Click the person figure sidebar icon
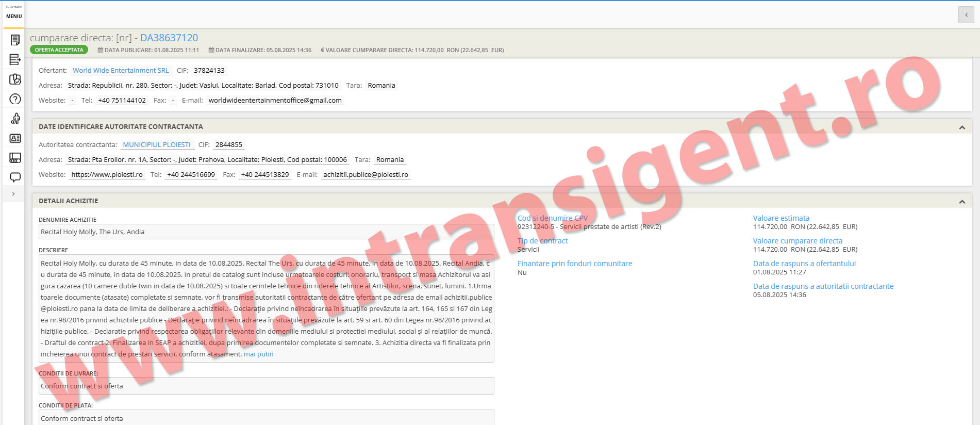 point(15,119)
